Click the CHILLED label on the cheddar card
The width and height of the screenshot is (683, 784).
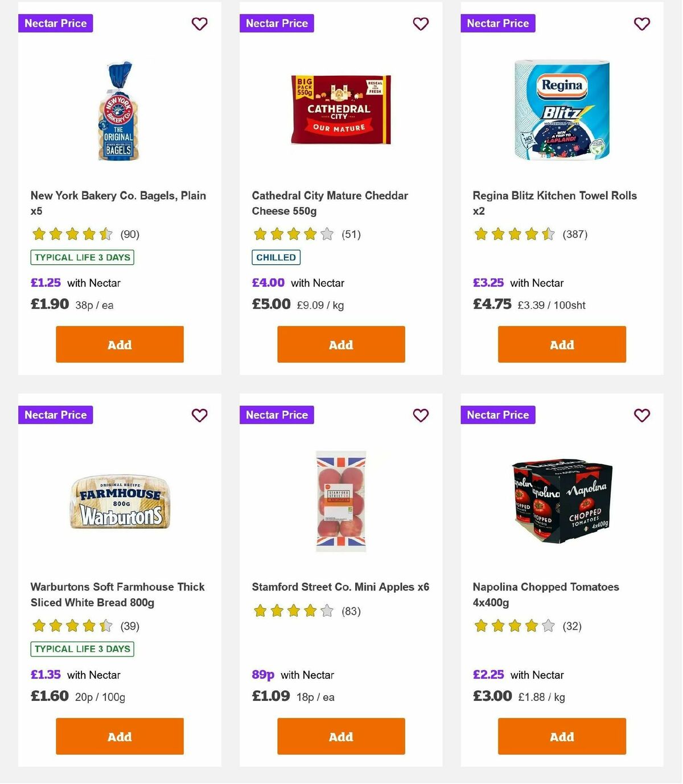(x=276, y=257)
